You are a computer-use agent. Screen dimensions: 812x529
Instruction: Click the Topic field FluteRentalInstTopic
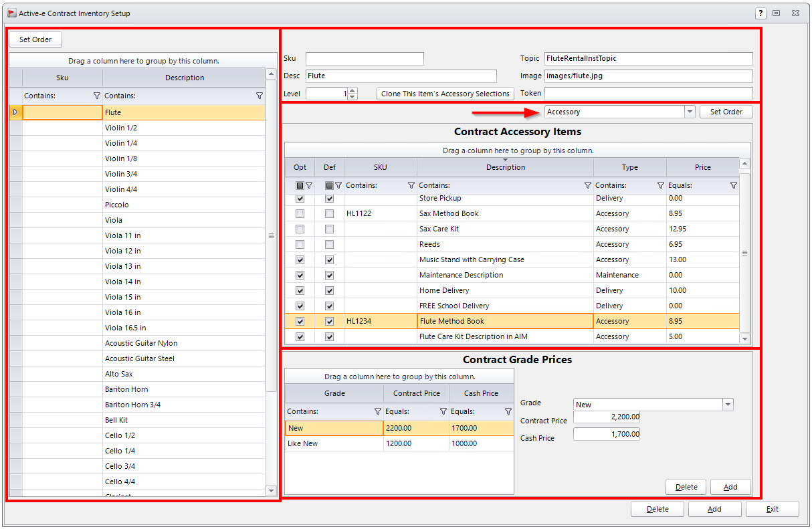click(649, 59)
